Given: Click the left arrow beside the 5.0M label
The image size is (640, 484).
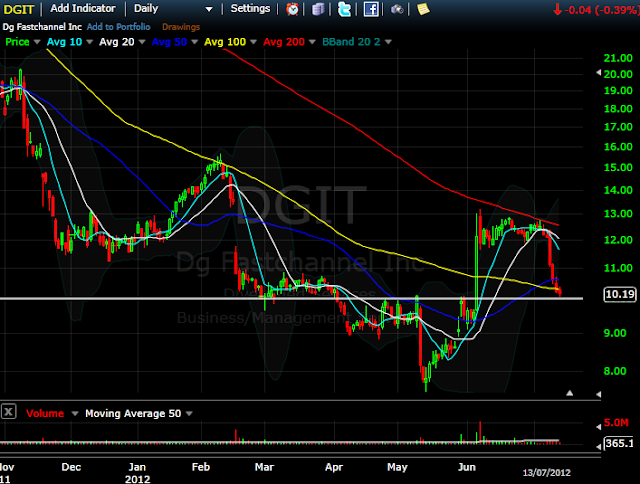Looking at the screenshot, I should click(599, 427).
